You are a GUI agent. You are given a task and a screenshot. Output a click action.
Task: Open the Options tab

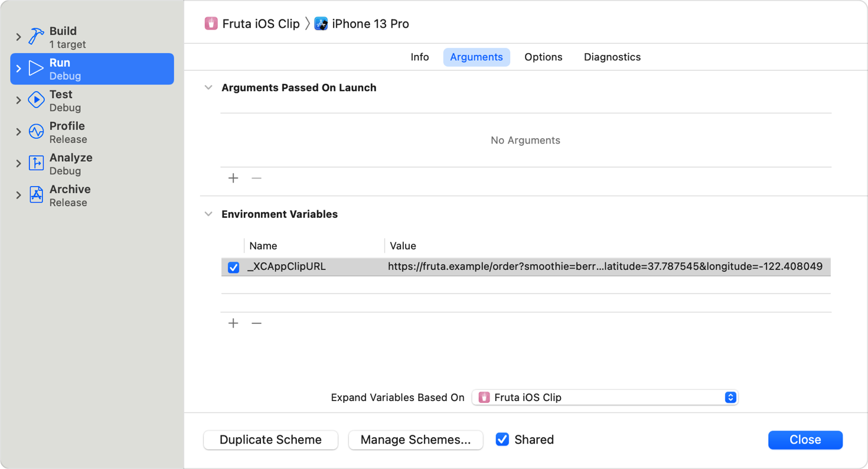click(x=543, y=57)
